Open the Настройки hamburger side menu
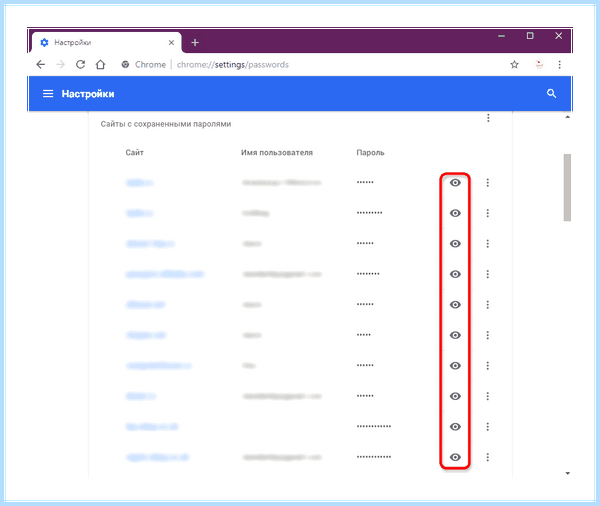Image resolution: width=600 pixels, height=506 pixels. [x=48, y=94]
